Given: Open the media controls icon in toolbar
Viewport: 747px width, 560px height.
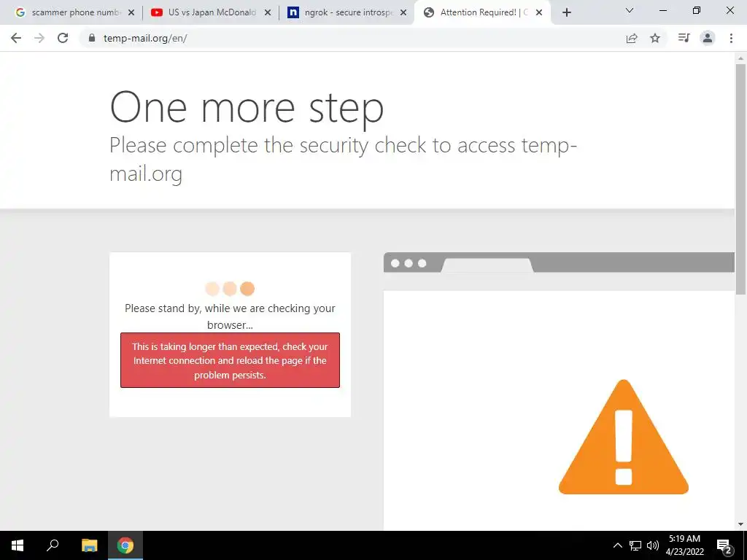Looking at the screenshot, I should tap(684, 38).
